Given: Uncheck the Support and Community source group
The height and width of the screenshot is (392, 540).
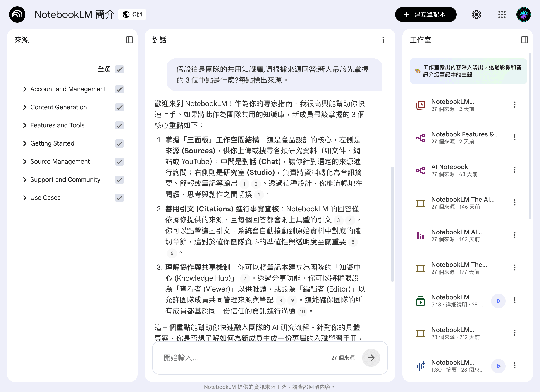Looking at the screenshot, I should [x=119, y=180].
